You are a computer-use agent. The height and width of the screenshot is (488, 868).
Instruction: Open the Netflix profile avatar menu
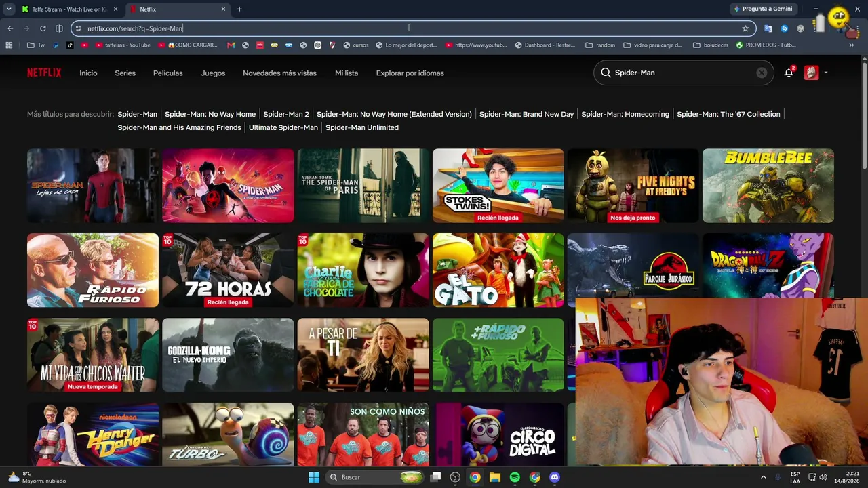(x=812, y=73)
